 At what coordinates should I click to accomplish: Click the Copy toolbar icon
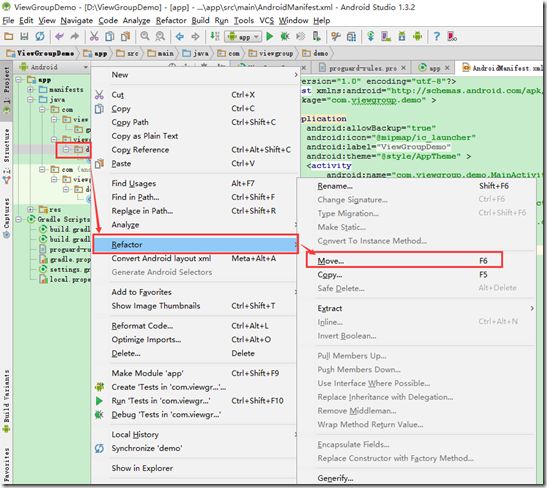(110, 36)
